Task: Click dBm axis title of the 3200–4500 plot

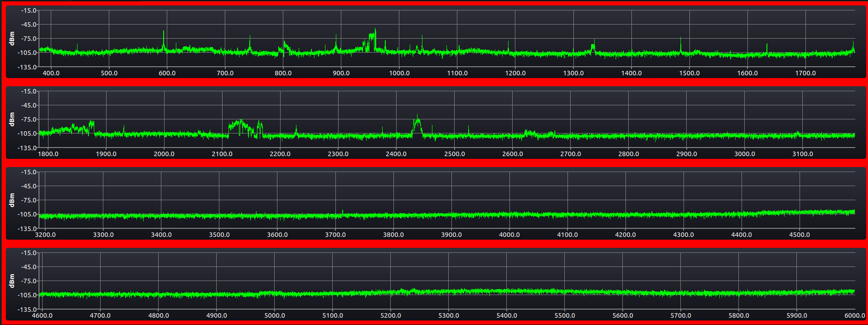Action: click(12, 200)
